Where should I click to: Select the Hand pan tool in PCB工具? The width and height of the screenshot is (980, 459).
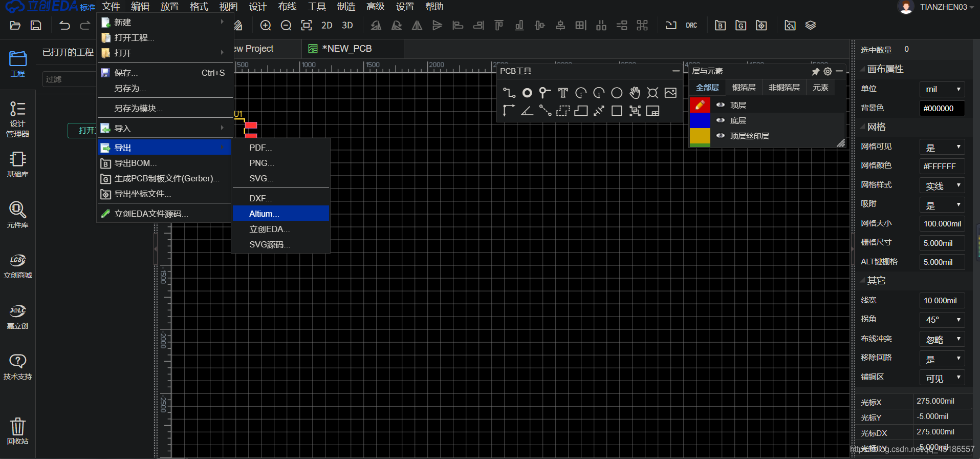(x=635, y=93)
